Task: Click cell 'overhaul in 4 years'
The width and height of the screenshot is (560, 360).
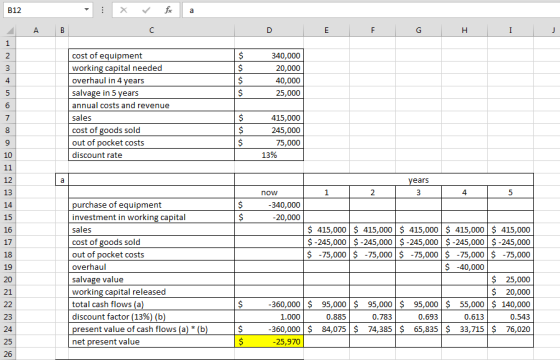Action: click(151, 80)
